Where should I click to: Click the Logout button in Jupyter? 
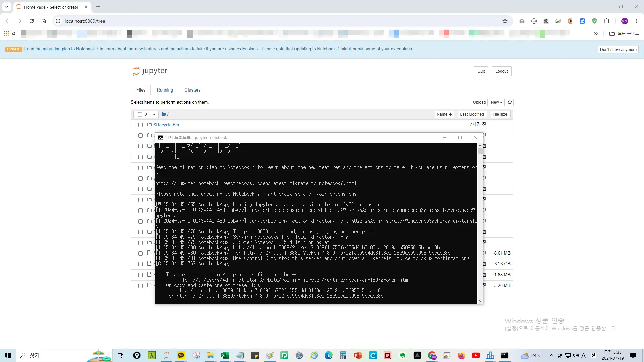[x=501, y=71]
